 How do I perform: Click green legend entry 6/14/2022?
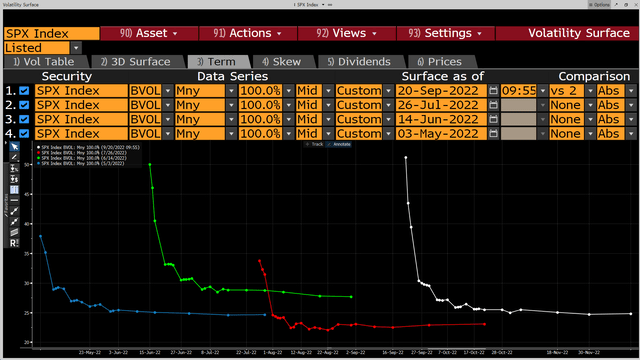[82, 158]
